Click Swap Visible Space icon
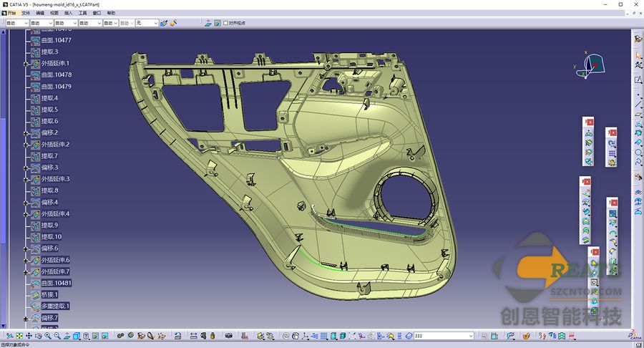 (x=104, y=336)
